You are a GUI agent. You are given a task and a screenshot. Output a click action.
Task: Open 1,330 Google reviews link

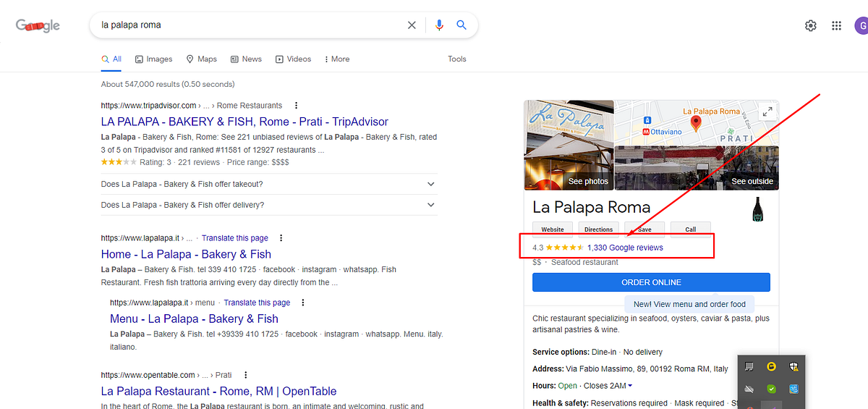(x=625, y=248)
